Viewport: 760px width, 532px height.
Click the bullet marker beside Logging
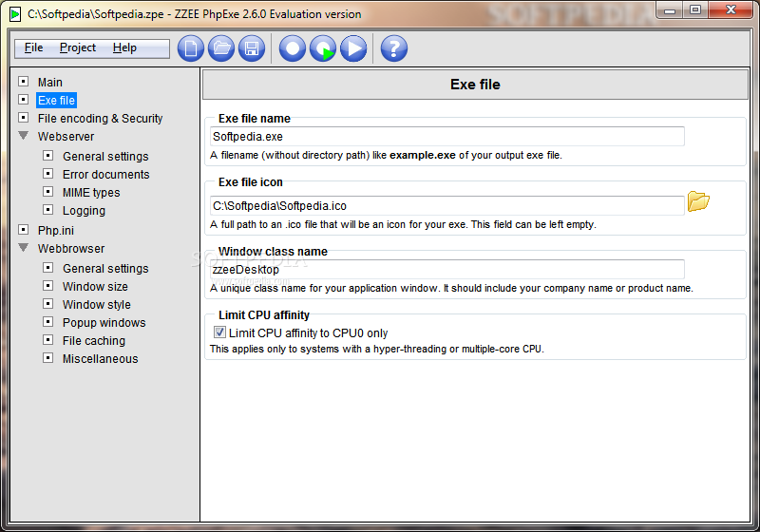[48, 209]
